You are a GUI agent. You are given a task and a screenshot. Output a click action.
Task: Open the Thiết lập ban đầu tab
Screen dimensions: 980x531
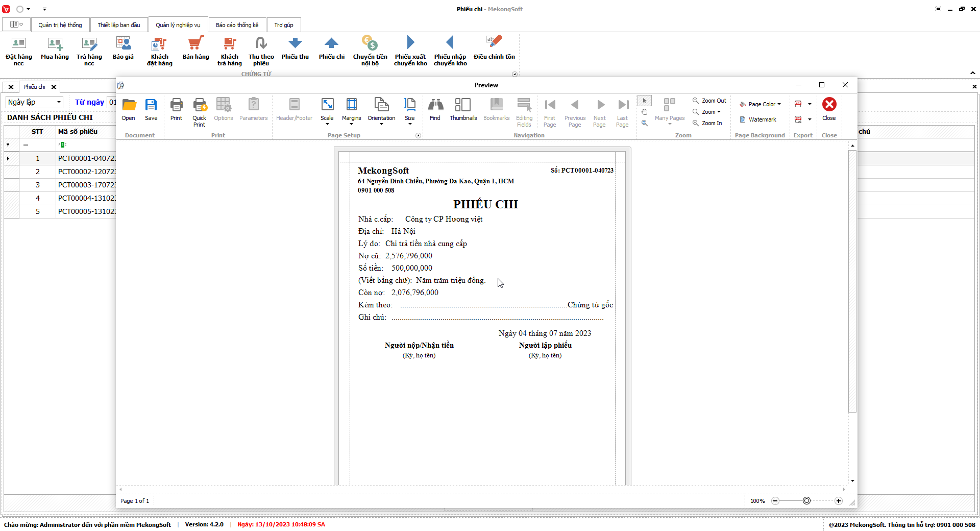click(x=118, y=25)
